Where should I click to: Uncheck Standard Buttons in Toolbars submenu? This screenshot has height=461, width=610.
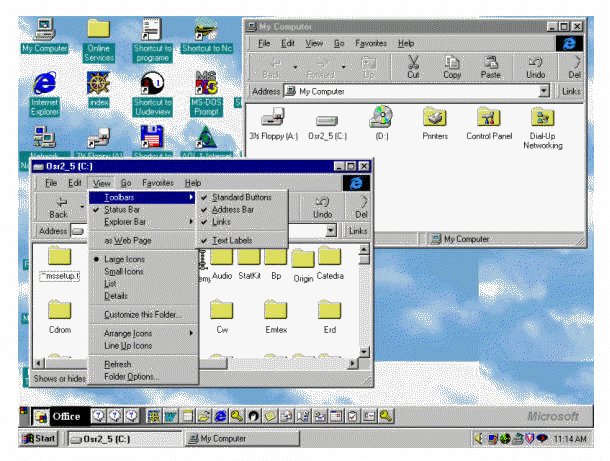pyautogui.click(x=241, y=197)
